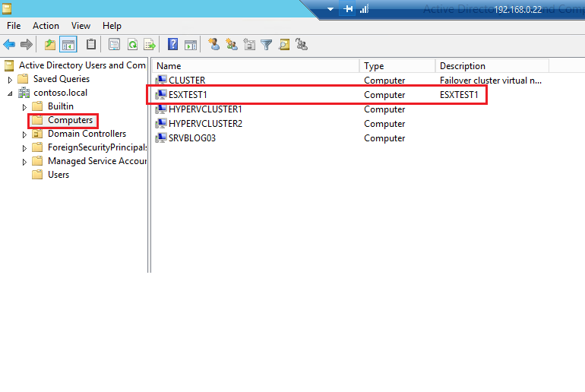Create a new user in current container
The image size is (585, 392).
[x=213, y=44]
